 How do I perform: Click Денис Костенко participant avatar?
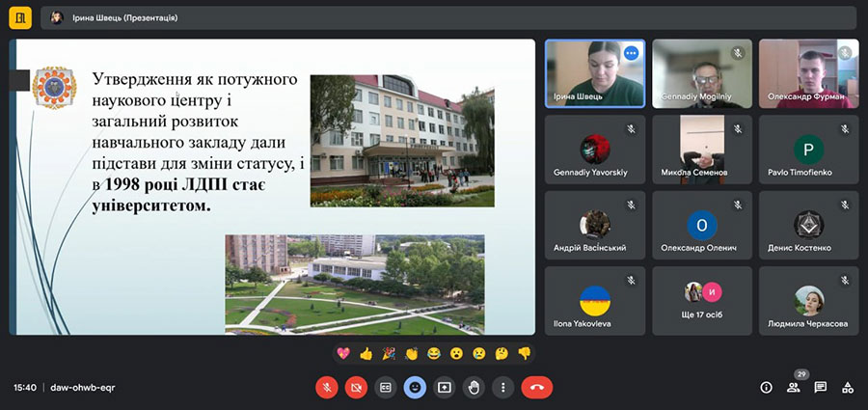[x=809, y=225]
